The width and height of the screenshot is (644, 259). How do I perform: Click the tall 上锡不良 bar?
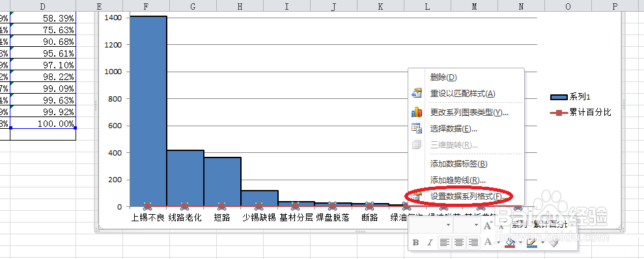click(x=148, y=111)
